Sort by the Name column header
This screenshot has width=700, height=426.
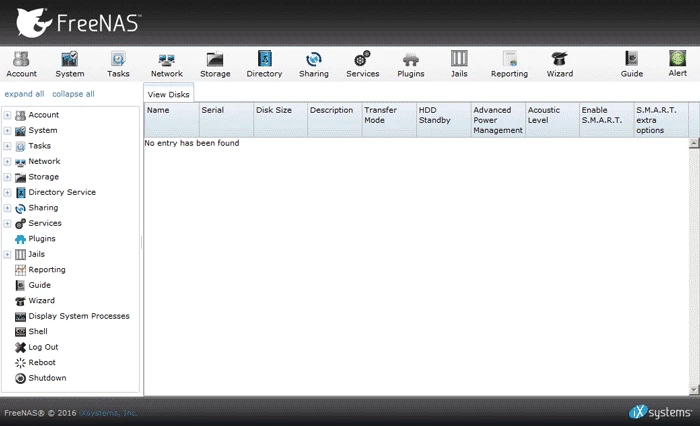pyautogui.click(x=171, y=120)
